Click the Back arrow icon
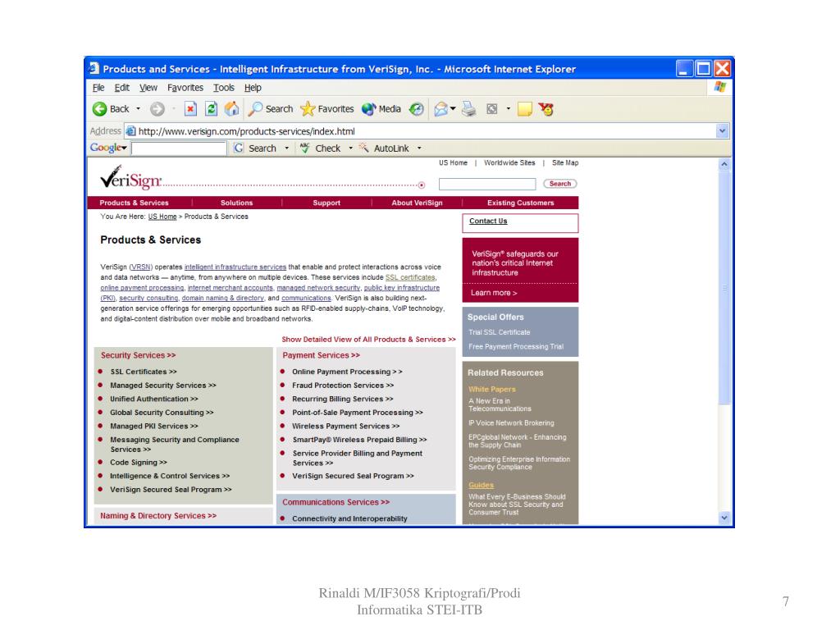Screen dimensions: 840x630 pyautogui.click(x=99, y=109)
